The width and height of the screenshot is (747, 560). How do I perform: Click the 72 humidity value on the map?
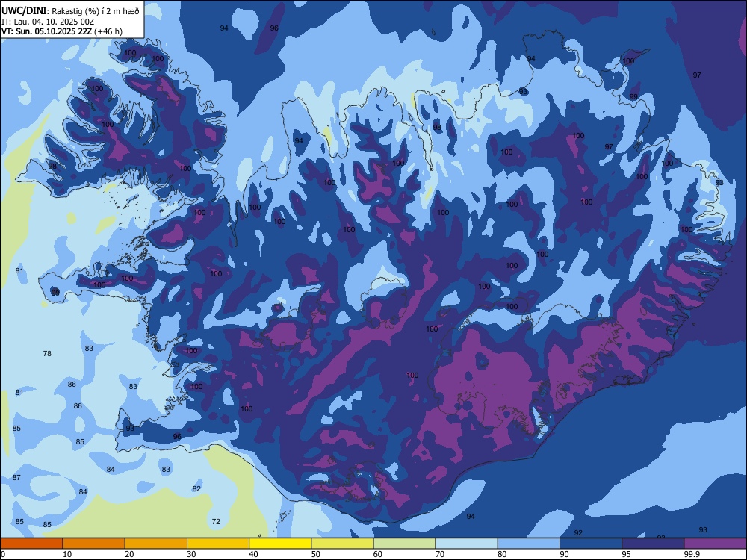tap(216, 521)
